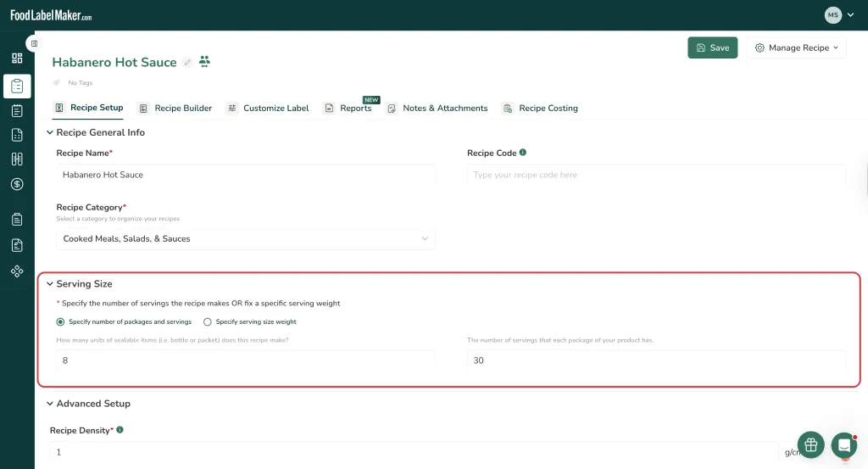The width and height of the screenshot is (868, 469).
Task: Select Specify serving size weight option
Action: (x=208, y=321)
